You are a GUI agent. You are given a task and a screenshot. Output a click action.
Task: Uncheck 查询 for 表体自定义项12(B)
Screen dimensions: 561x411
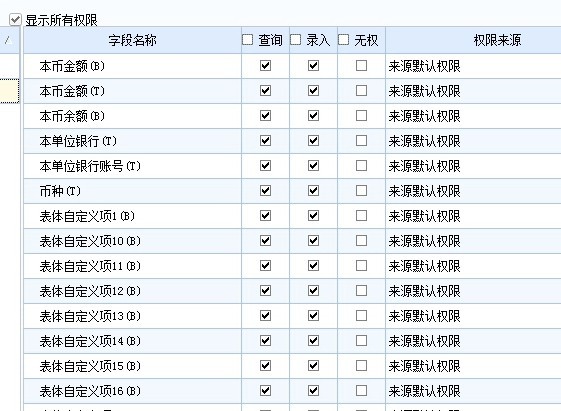(265, 291)
